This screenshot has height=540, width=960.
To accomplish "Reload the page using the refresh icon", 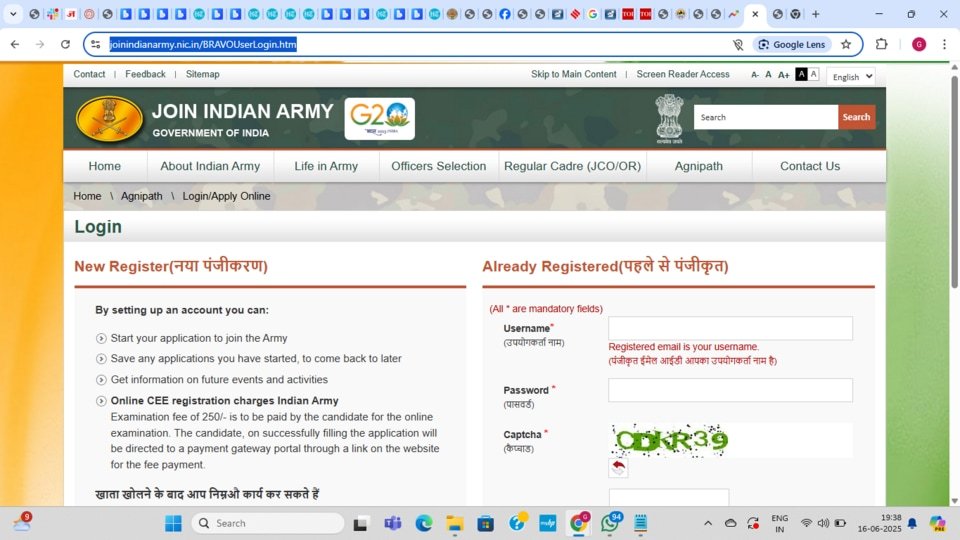I will pos(66,44).
